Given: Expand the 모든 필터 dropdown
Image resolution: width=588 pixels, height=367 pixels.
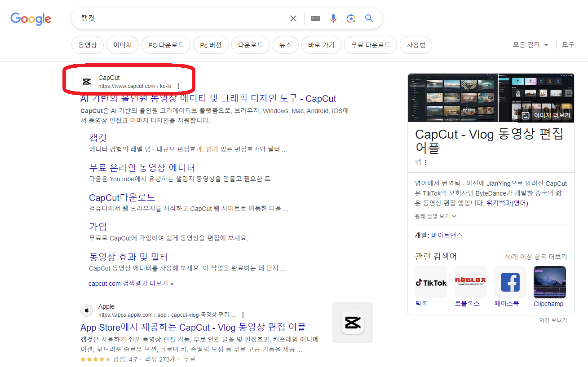Looking at the screenshot, I should click(531, 44).
